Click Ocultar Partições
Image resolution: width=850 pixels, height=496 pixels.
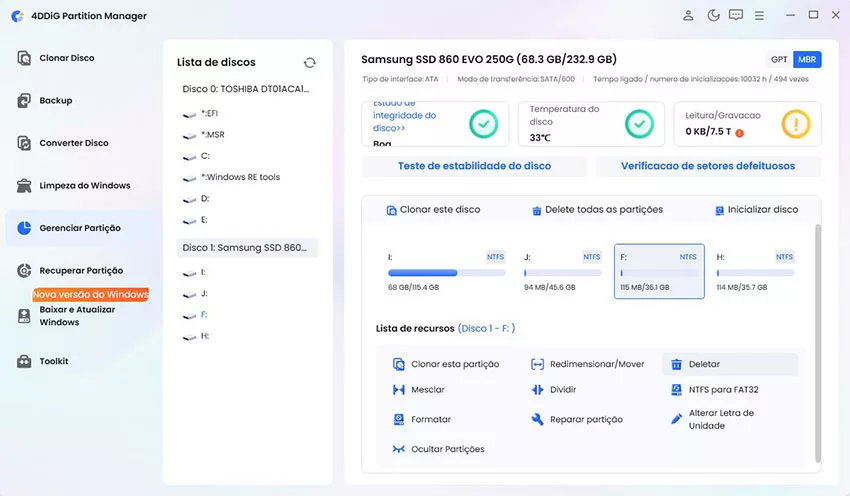(x=438, y=449)
